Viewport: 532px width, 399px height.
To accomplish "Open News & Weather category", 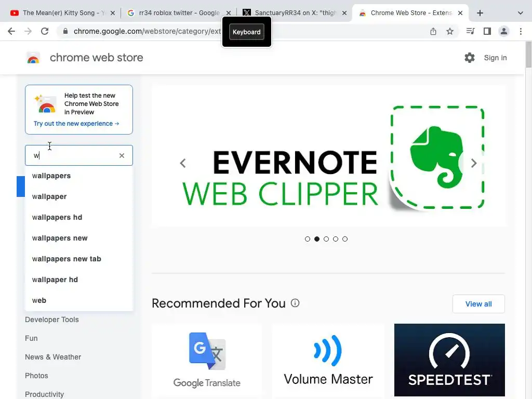I will (x=53, y=356).
